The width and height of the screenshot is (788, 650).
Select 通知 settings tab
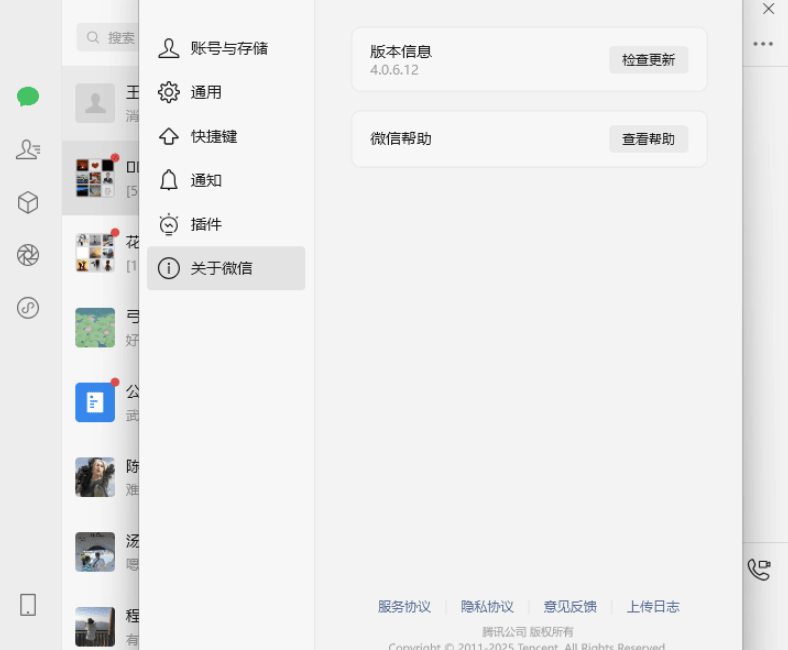(226, 180)
